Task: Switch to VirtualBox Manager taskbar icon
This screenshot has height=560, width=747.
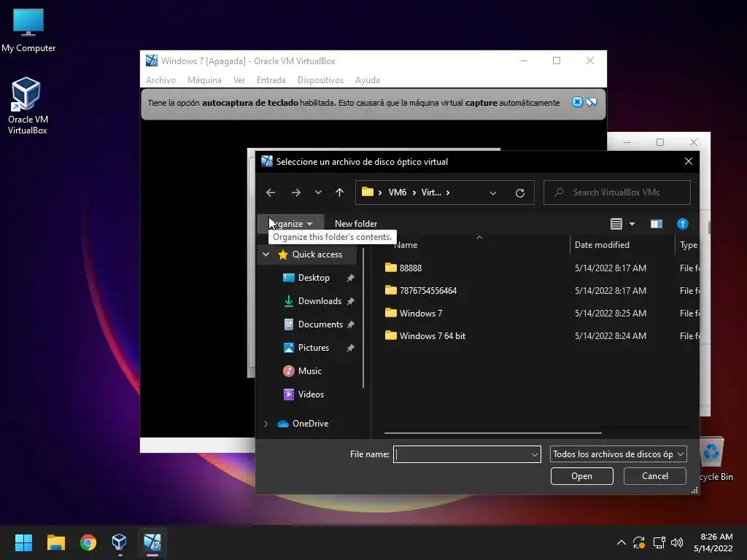Action: coord(119,542)
